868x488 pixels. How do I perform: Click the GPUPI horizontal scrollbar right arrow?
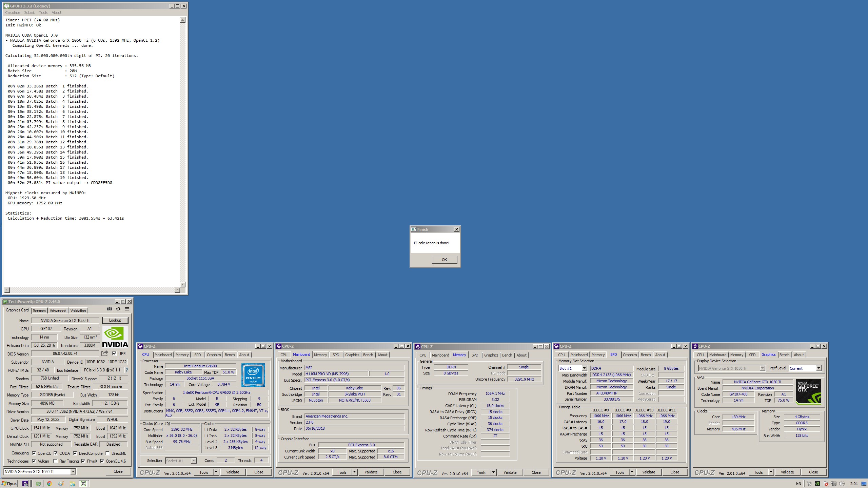pos(177,290)
